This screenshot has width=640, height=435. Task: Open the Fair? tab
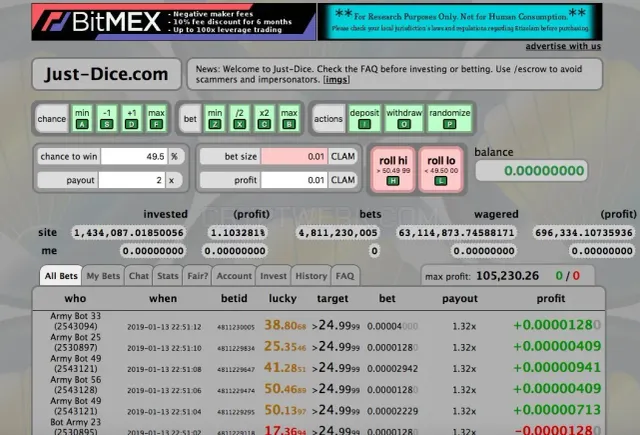point(198,276)
